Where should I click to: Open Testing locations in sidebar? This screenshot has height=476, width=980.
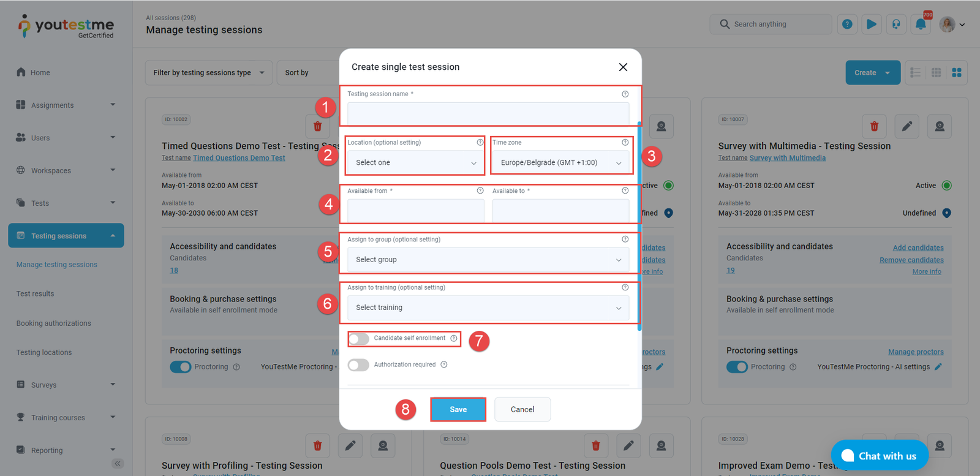44,352
